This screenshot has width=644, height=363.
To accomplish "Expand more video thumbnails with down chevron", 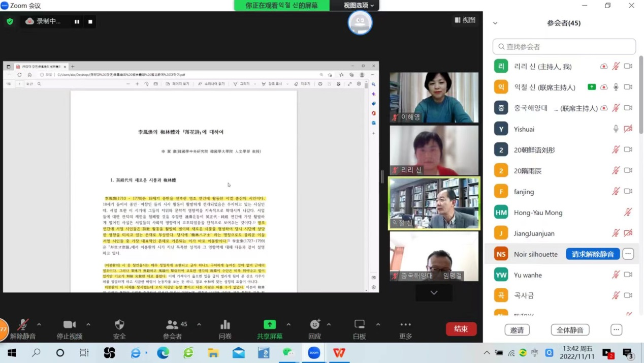I will (x=434, y=292).
